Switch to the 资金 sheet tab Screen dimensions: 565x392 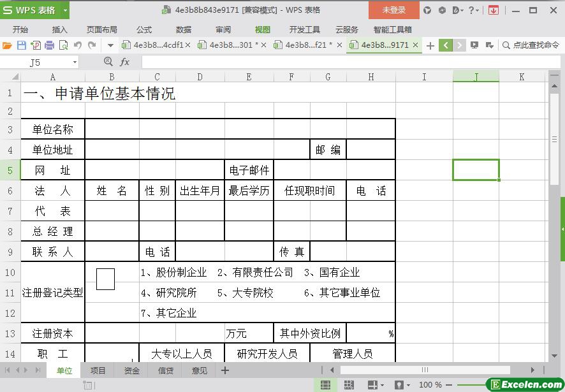131,370
